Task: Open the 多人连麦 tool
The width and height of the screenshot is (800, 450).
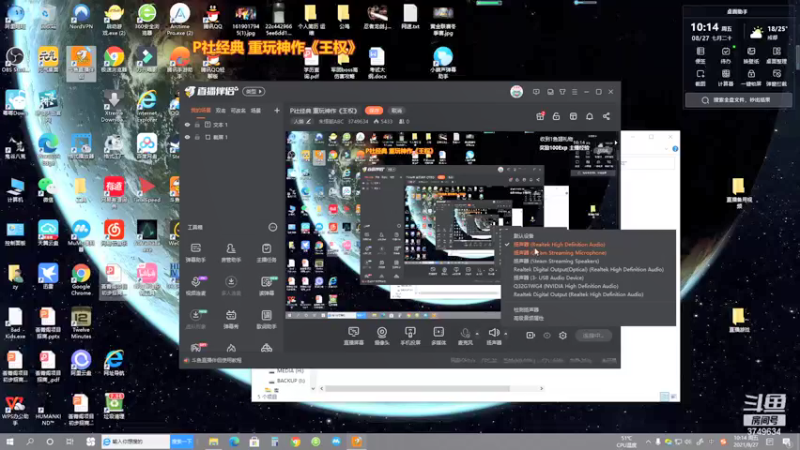Action: click(x=231, y=286)
